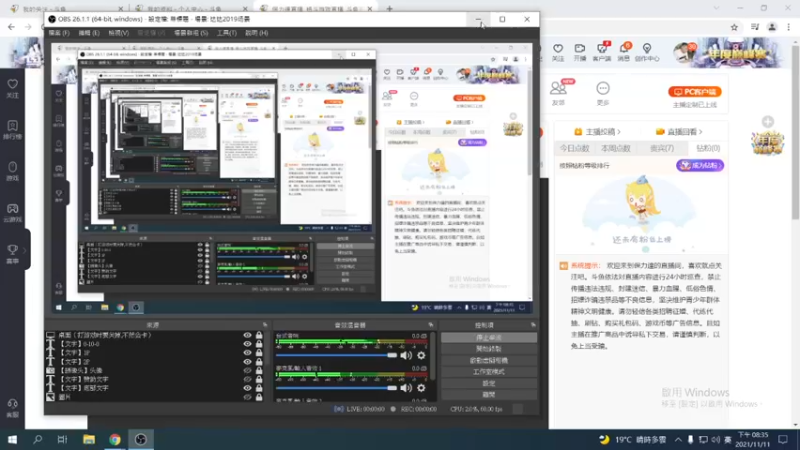The width and height of the screenshot is (800, 450).
Task: Adjust the 麥克風 volume slider
Action: point(336,388)
